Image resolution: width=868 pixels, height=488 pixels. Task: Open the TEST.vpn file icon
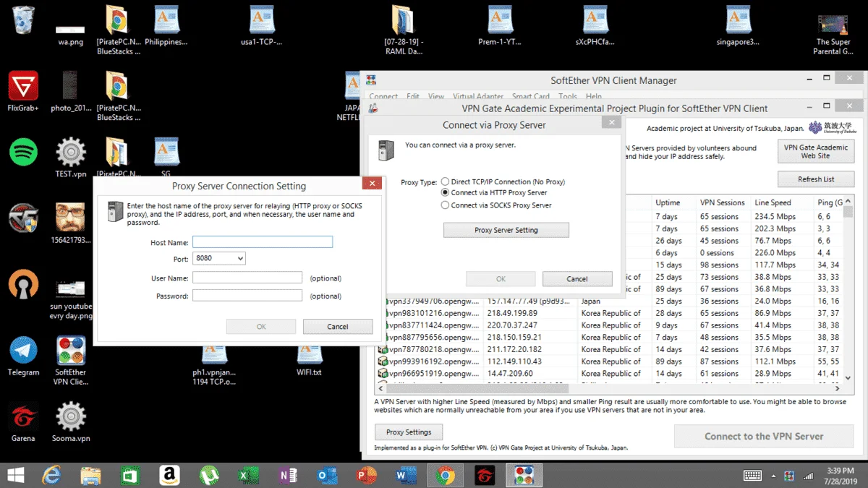(x=70, y=158)
